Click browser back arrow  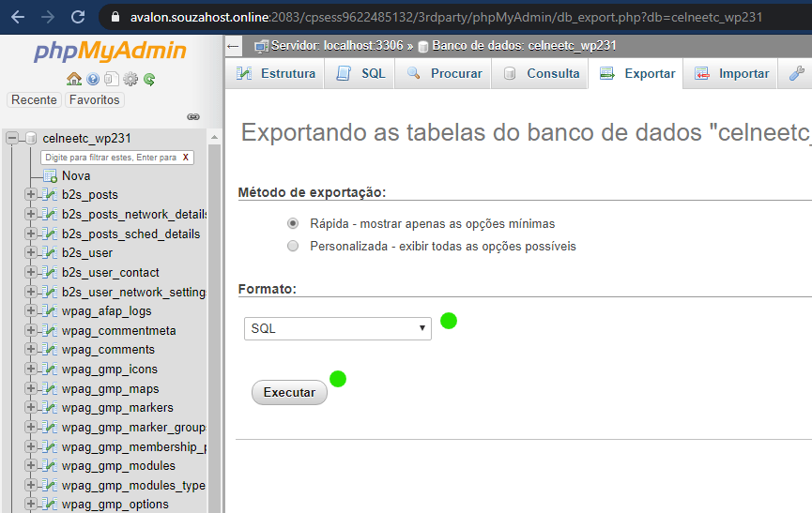18,17
